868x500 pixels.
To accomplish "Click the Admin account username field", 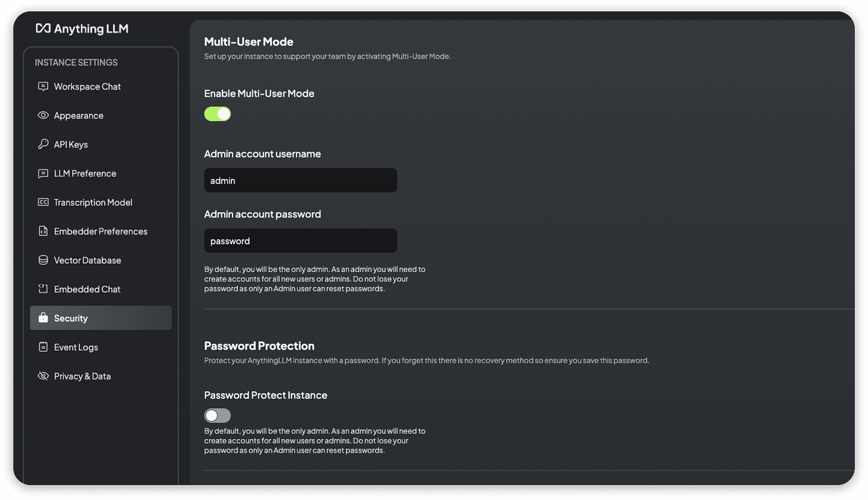I will pos(300,180).
